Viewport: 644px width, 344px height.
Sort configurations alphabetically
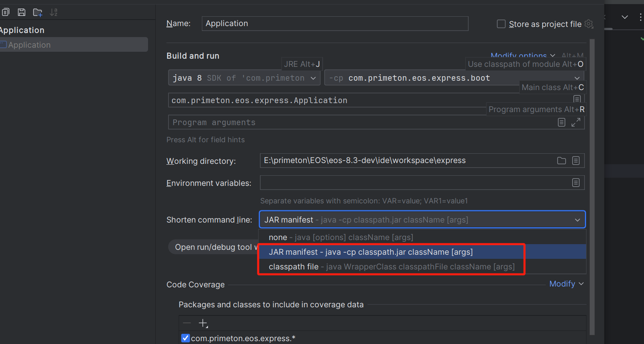[54, 12]
